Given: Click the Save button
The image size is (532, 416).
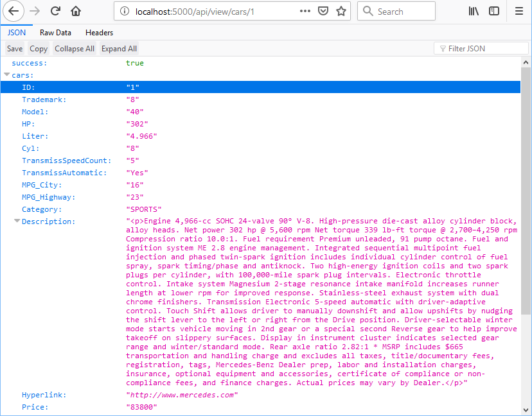Looking at the screenshot, I should [15, 49].
